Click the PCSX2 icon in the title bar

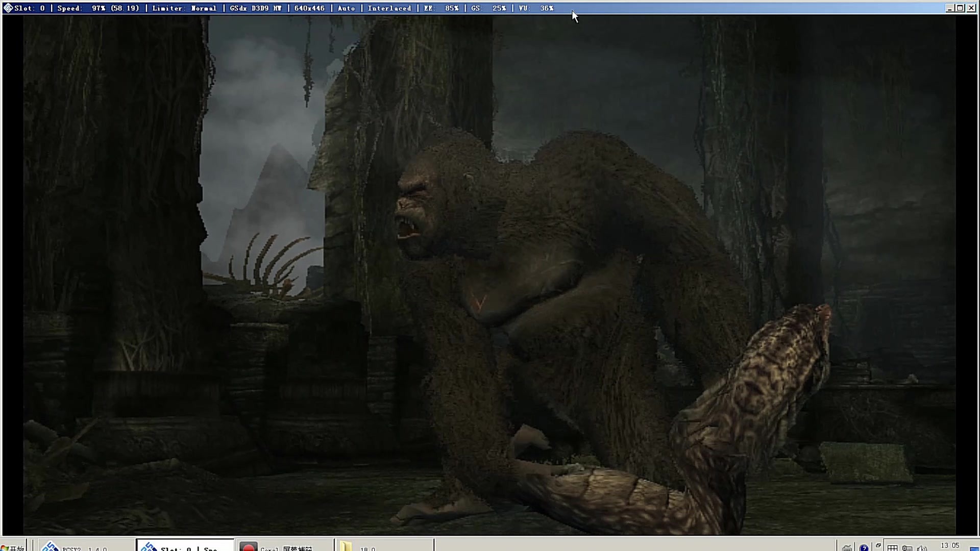[8, 8]
